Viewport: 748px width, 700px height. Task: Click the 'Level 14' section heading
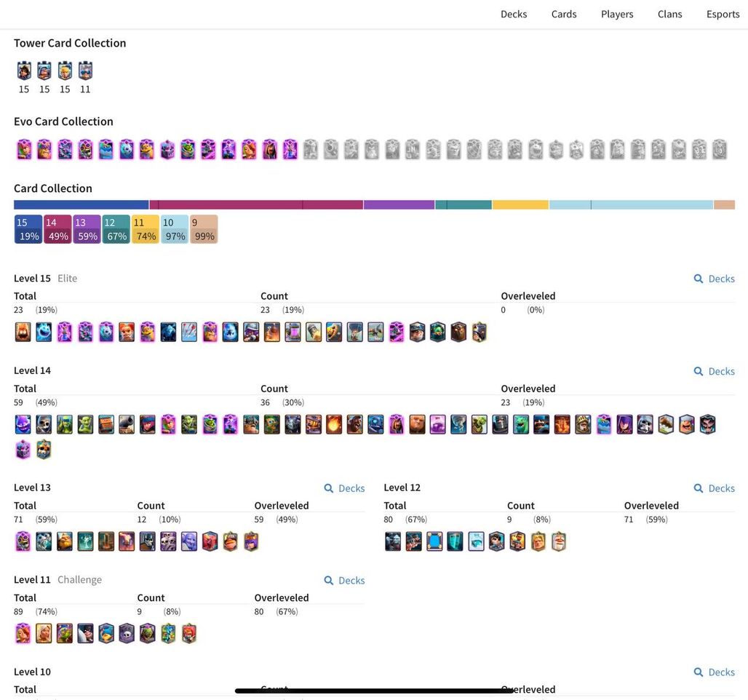pyautogui.click(x=33, y=371)
